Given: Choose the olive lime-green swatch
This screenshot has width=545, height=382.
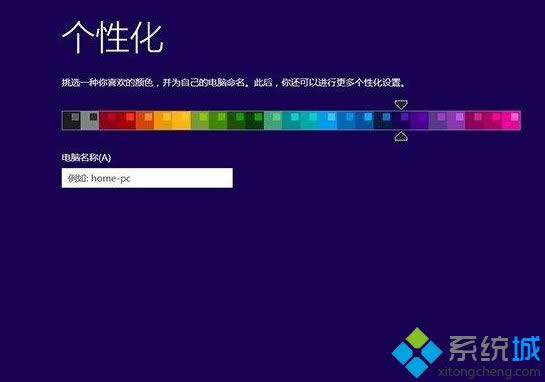Looking at the screenshot, I should 200,120.
